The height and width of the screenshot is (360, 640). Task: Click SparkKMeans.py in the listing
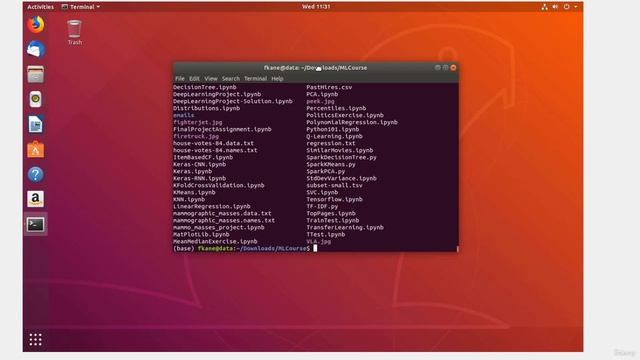(x=331, y=164)
